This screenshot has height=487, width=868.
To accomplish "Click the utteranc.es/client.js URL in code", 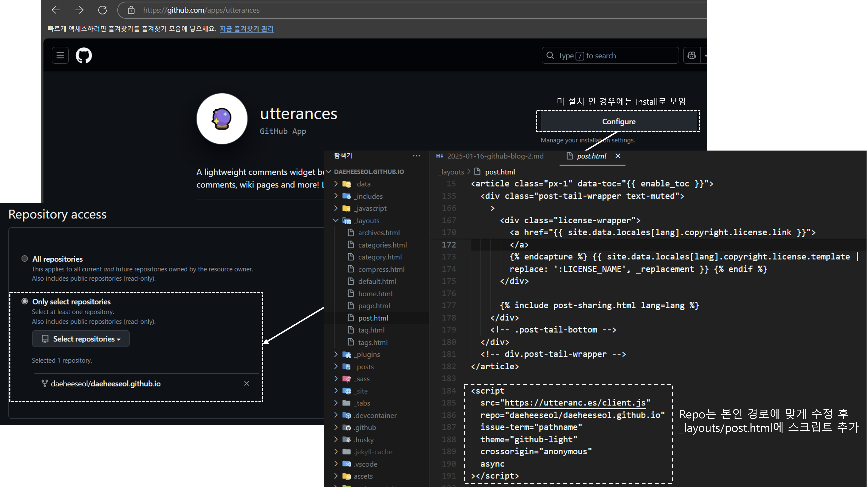I will pos(575,403).
